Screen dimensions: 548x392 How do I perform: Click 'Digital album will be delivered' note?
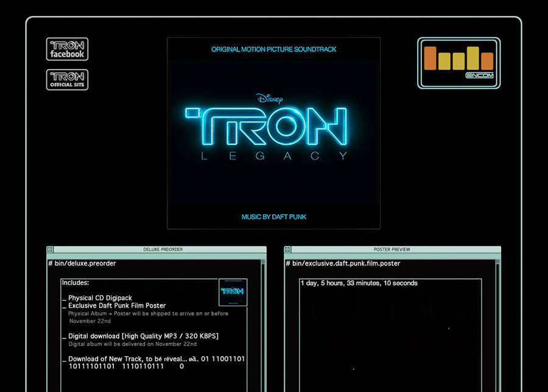(x=133, y=344)
